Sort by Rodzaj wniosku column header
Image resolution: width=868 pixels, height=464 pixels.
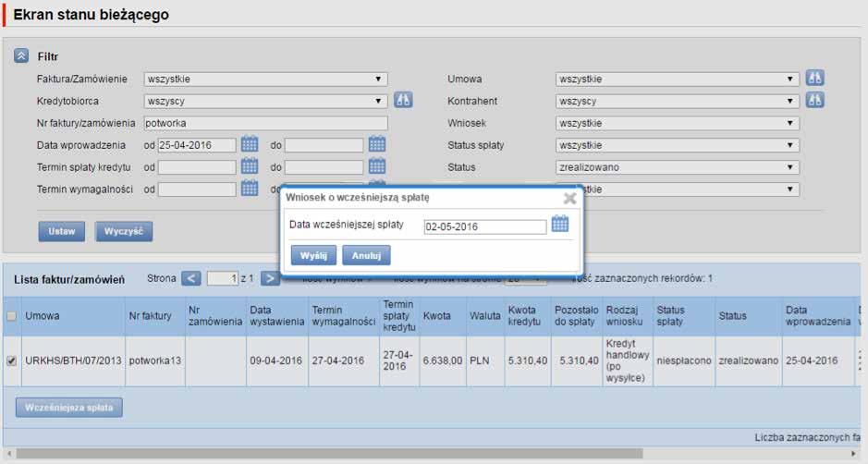(x=625, y=315)
